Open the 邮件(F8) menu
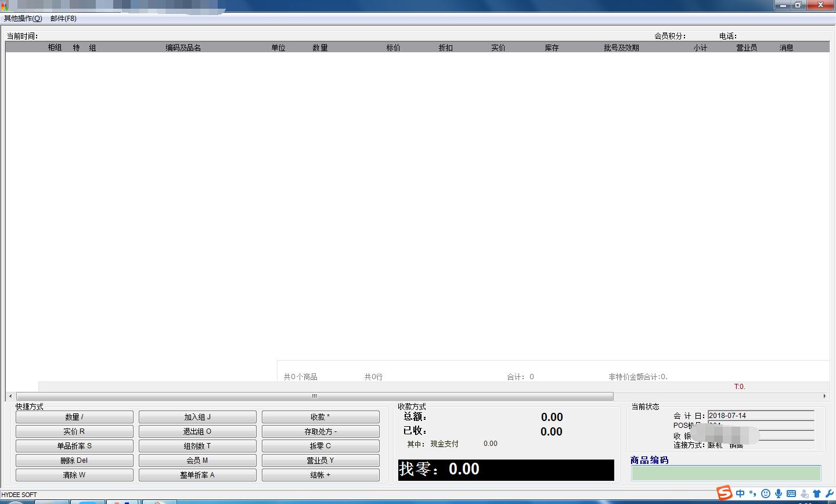This screenshot has height=504, width=836. [63, 19]
